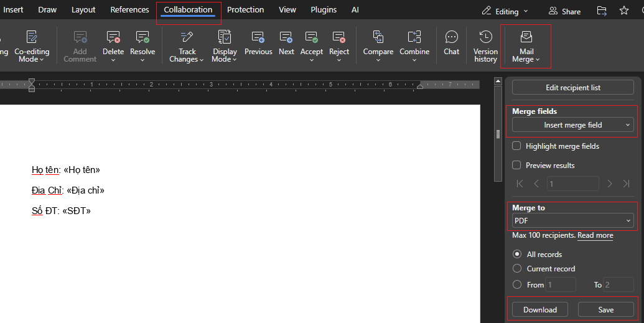Select the From range radio button
Viewport: 644px width, 323px height.
tap(517, 284)
